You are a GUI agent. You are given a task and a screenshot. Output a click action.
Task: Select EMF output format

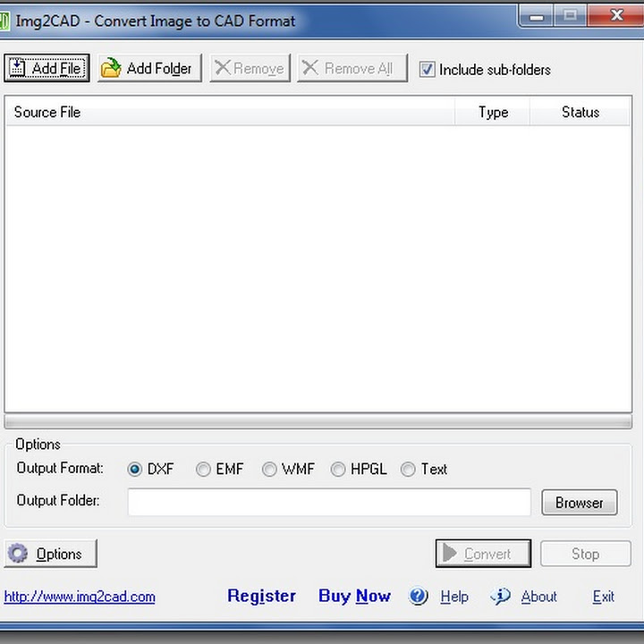point(203,469)
